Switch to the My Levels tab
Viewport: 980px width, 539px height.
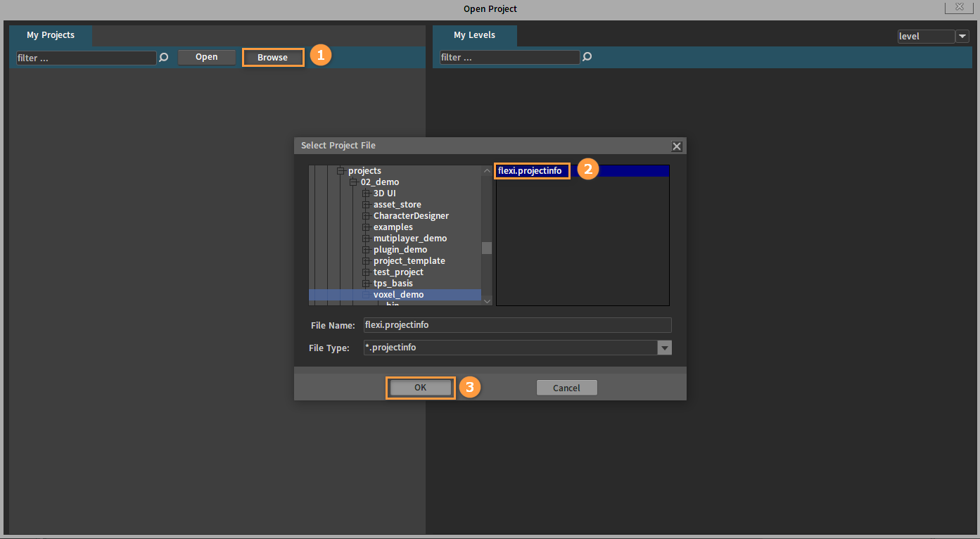tap(474, 35)
